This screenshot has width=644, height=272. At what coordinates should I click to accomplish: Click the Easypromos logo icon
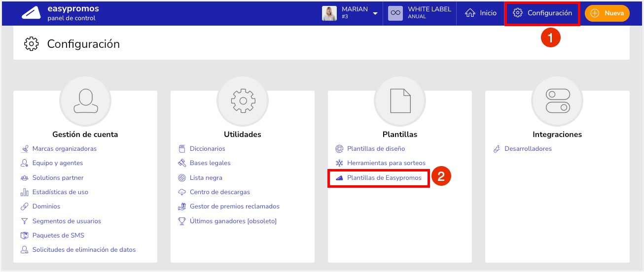(31, 13)
